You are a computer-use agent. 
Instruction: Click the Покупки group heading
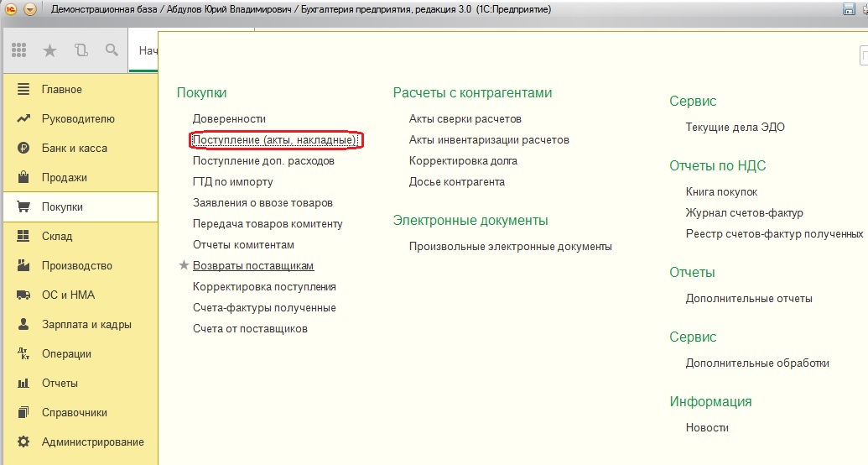(201, 92)
